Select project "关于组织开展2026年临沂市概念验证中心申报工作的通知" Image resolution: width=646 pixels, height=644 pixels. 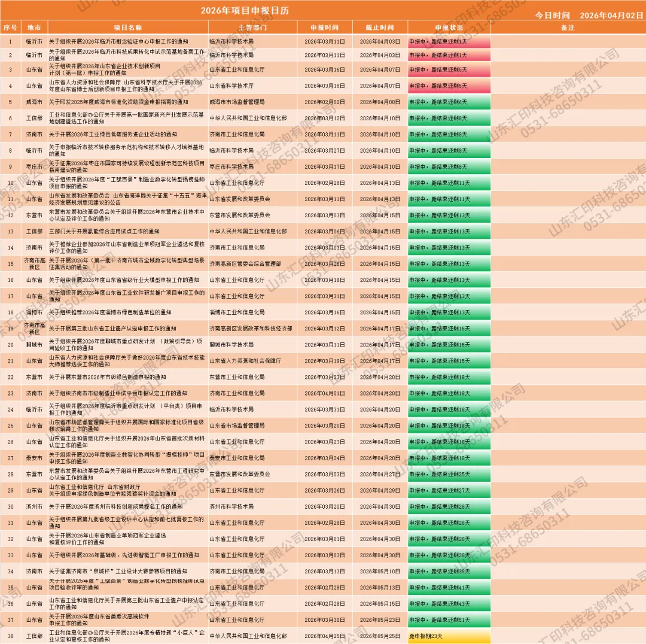(118, 42)
